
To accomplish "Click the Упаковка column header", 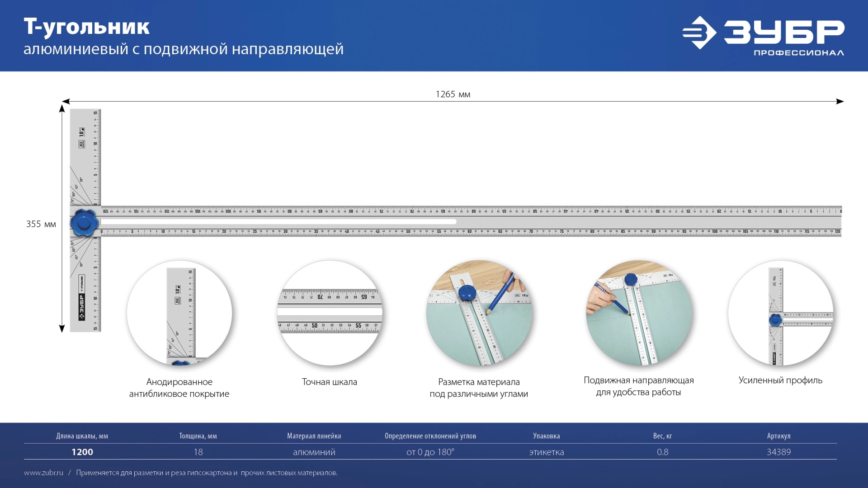I will tap(546, 436).
